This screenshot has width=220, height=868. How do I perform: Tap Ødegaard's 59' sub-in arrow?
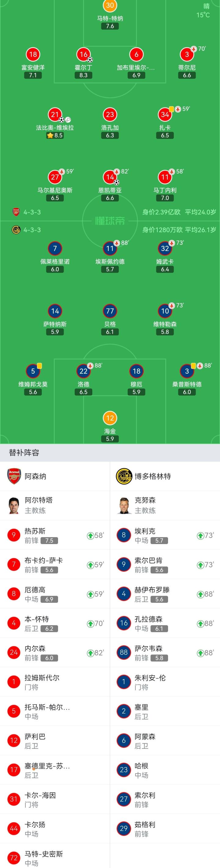90,594
